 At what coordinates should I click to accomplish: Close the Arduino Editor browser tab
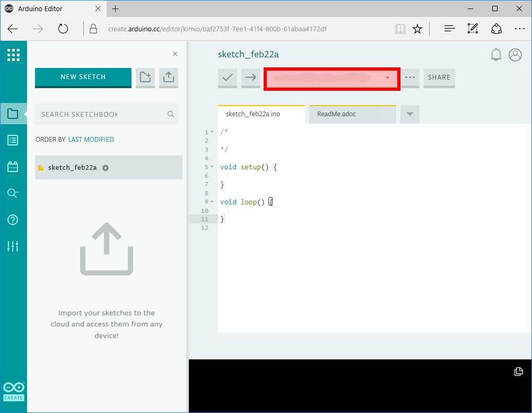[98, 9]
